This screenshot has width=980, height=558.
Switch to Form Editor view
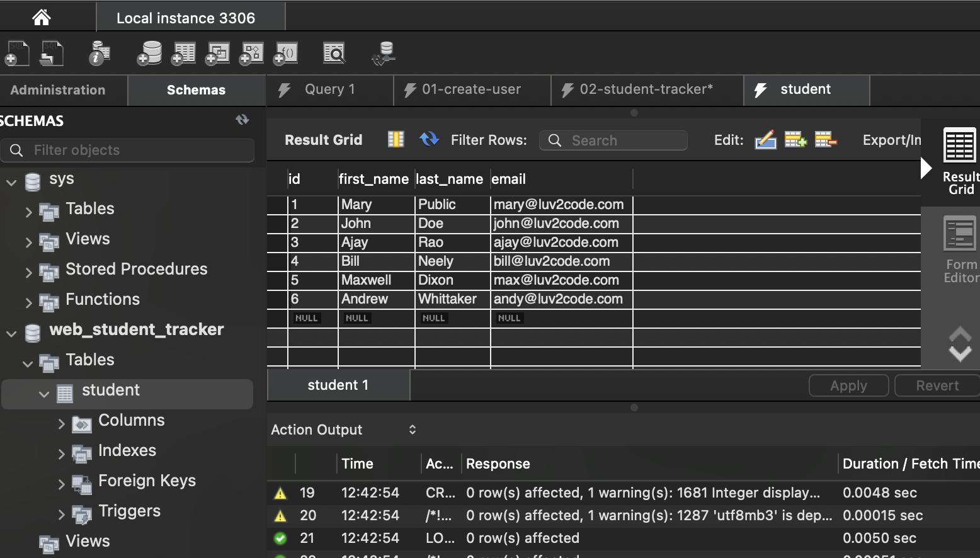tap(960, 249)
